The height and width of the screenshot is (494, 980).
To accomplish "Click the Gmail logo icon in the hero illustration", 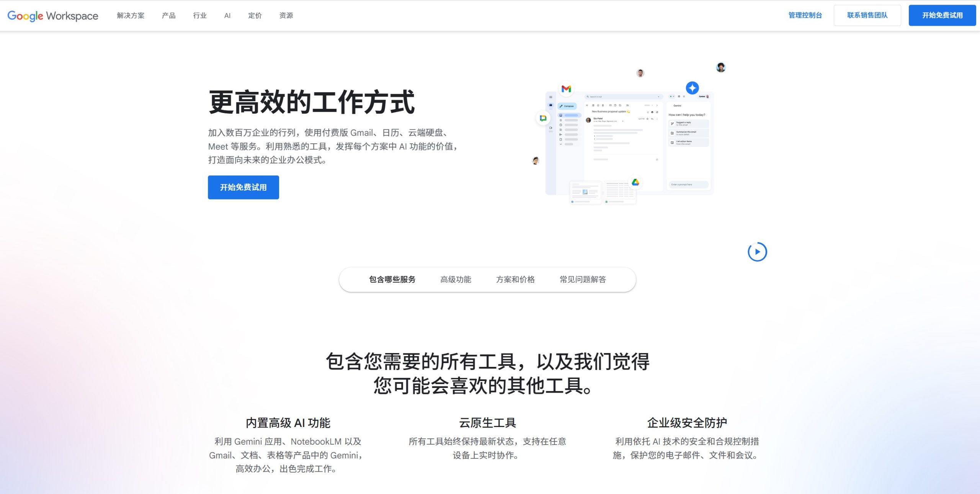I will click(567, 88).
